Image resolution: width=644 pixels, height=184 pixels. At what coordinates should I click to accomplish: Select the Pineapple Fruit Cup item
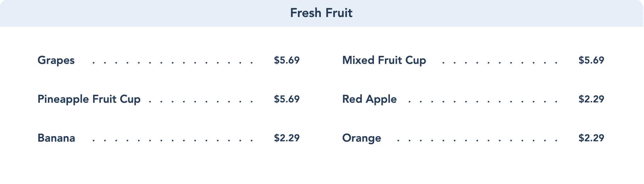tap(89, 99)
